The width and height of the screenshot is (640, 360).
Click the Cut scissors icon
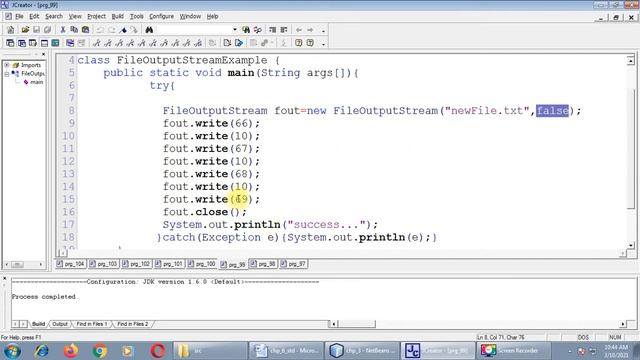(x=63, y=30)
